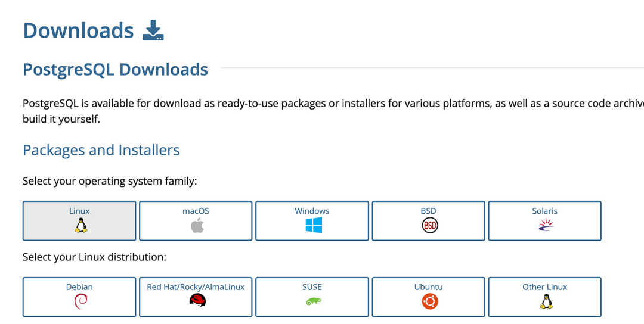The image size is (644, 324).
Task: Click the Apple logo under macOS
Action: click(x=196, y=225)
